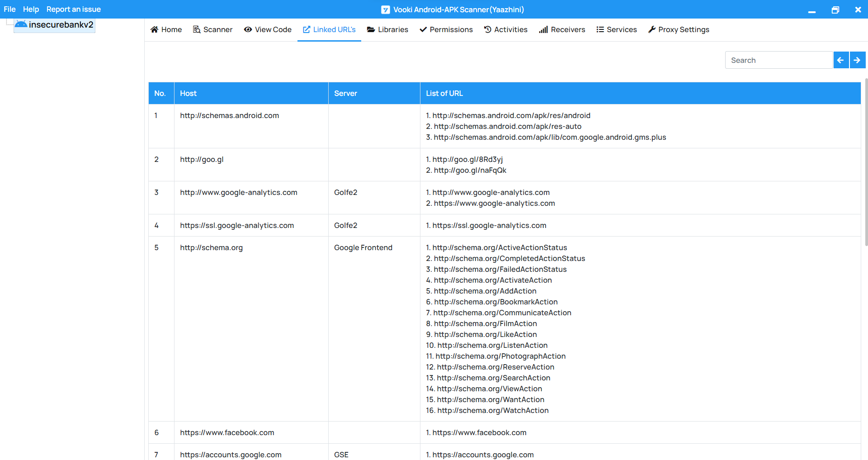Open the Receivers tab

tap(562, 29)
